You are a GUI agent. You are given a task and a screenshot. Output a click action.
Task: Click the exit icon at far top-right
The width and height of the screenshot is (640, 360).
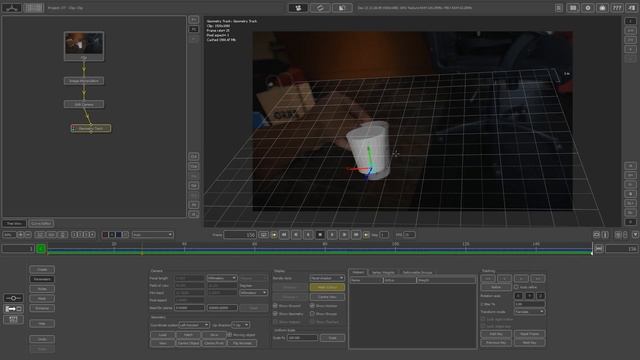pyautogui.click(x=631, y=8)
